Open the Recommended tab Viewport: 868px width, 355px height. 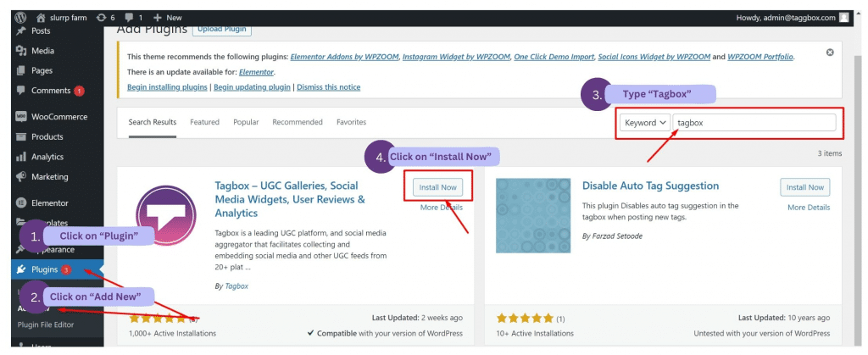click(298, 122)
